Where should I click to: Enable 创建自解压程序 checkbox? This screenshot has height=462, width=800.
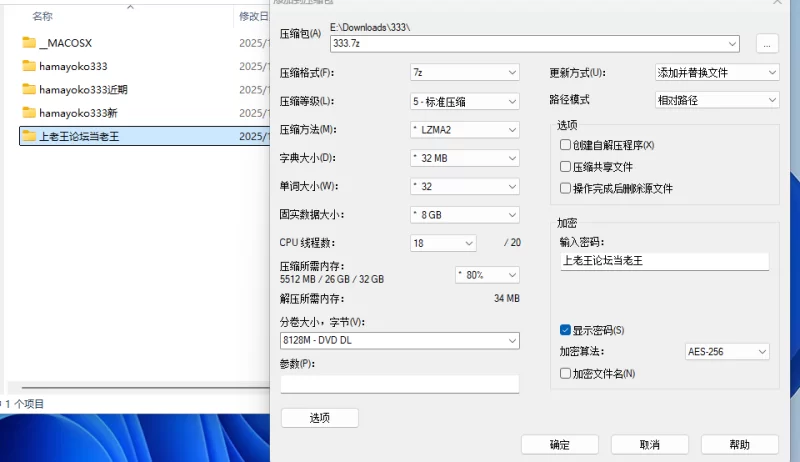point(565,145)
